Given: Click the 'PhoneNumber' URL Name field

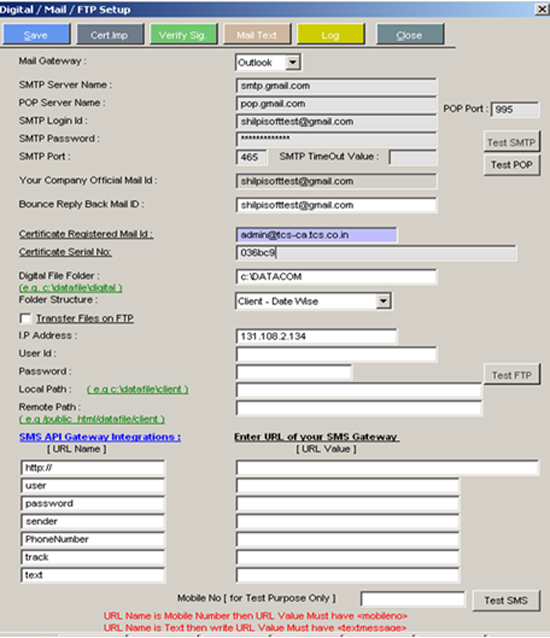Looking at the screenshot, I should [x=93, y=540].
